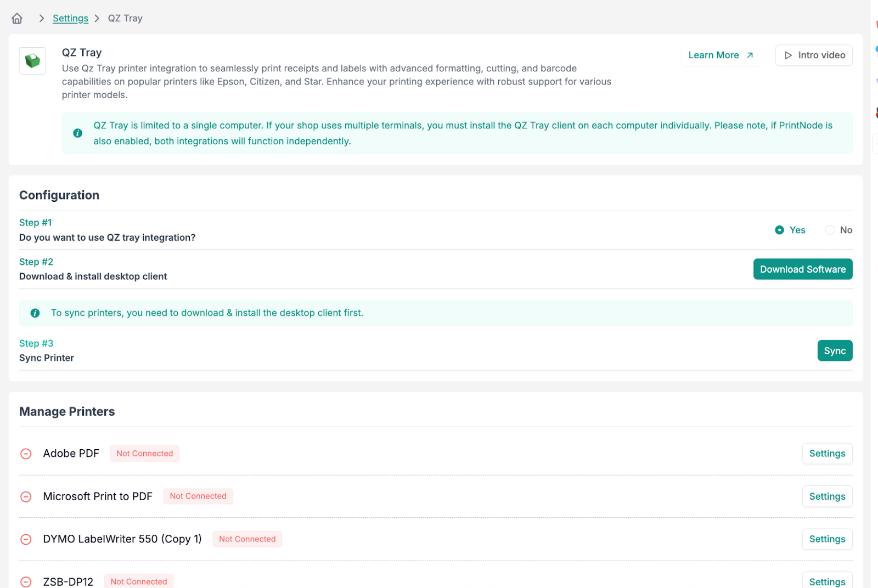This screenshot has width=878, height=588.
Task: Click Adobe PDF printer name
Action: (71, 454)
